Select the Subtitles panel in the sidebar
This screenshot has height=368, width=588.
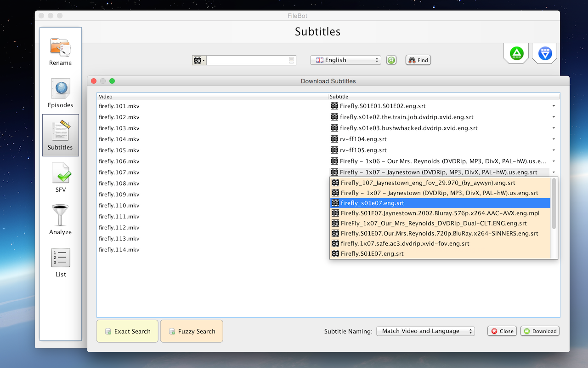[x=61, y=135]
